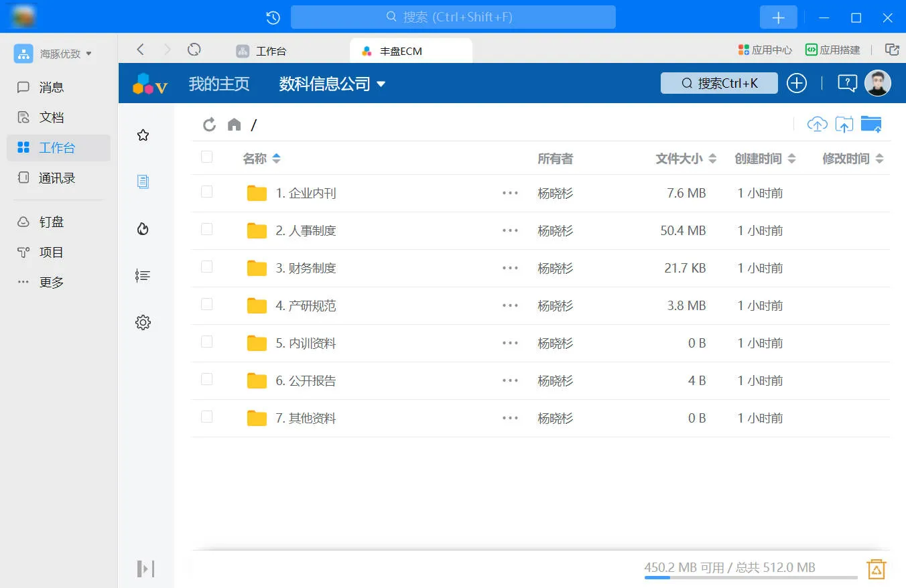The width and height of the screenshot is (906, 588).
Task: Select the documents icon in sidebar
Action: click(x=143, y=181)
